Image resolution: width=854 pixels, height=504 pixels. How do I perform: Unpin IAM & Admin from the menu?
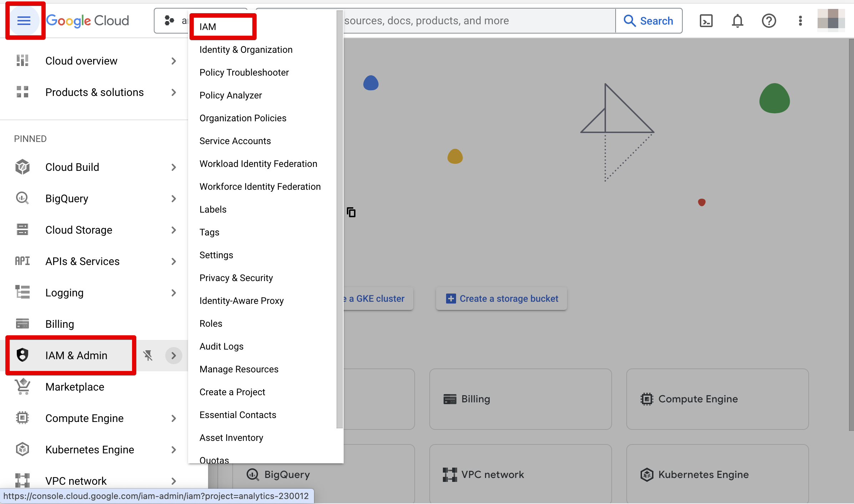[x=148, y=355]
